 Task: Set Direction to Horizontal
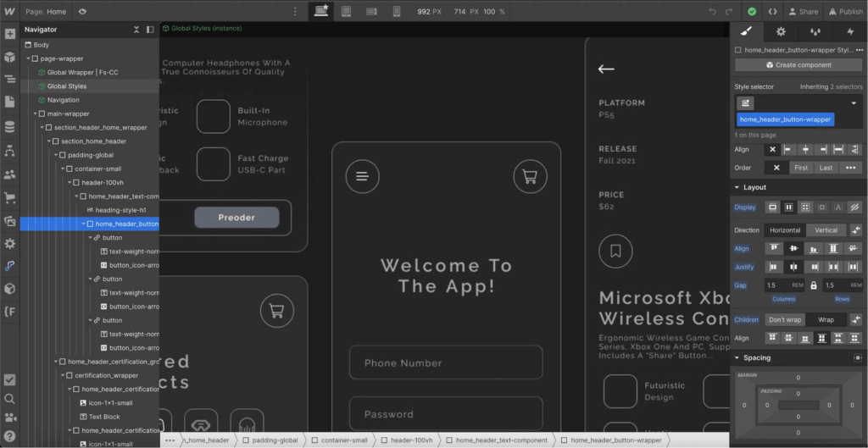[785, 230]
